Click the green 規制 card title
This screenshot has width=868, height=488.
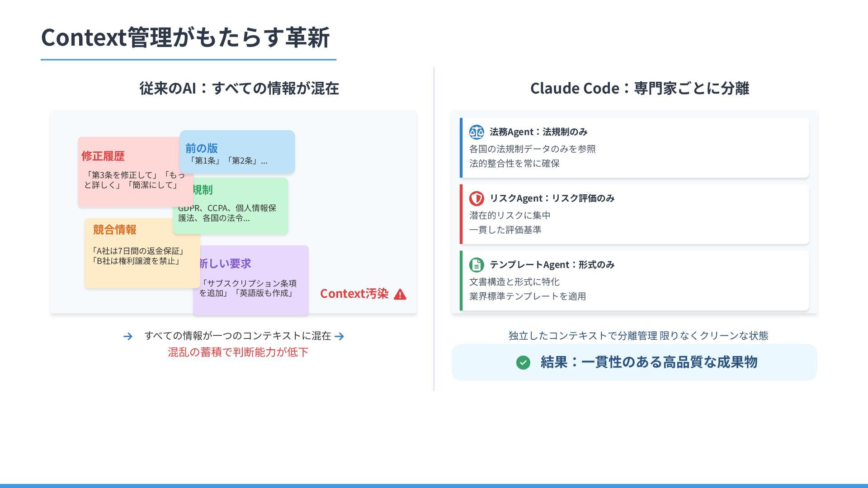[203, 190]
